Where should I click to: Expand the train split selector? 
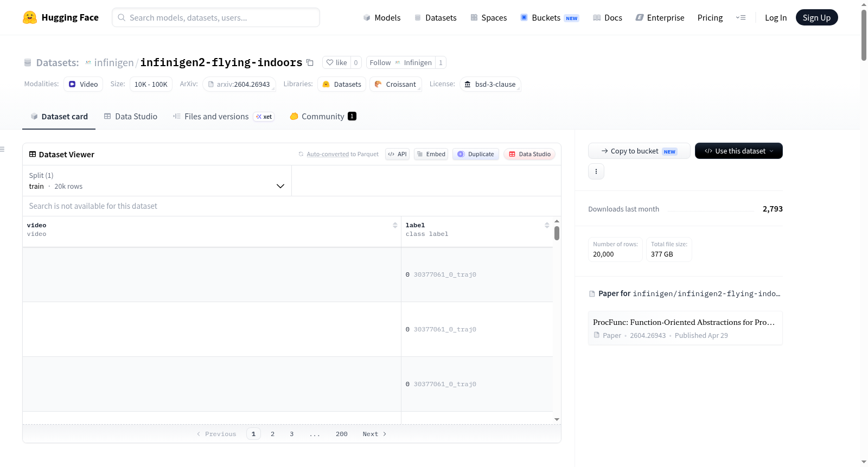pyautogui.click(x=157, y=181)
